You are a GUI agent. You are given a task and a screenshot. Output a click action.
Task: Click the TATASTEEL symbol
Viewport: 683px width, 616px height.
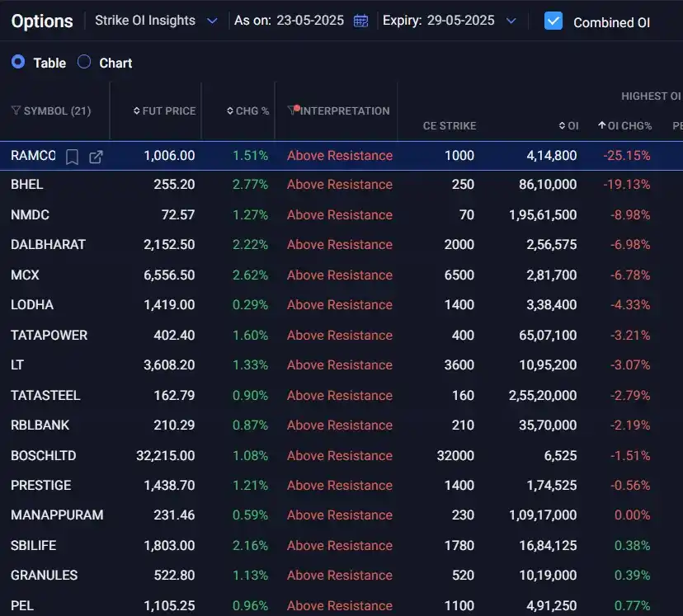click(45, 395)
